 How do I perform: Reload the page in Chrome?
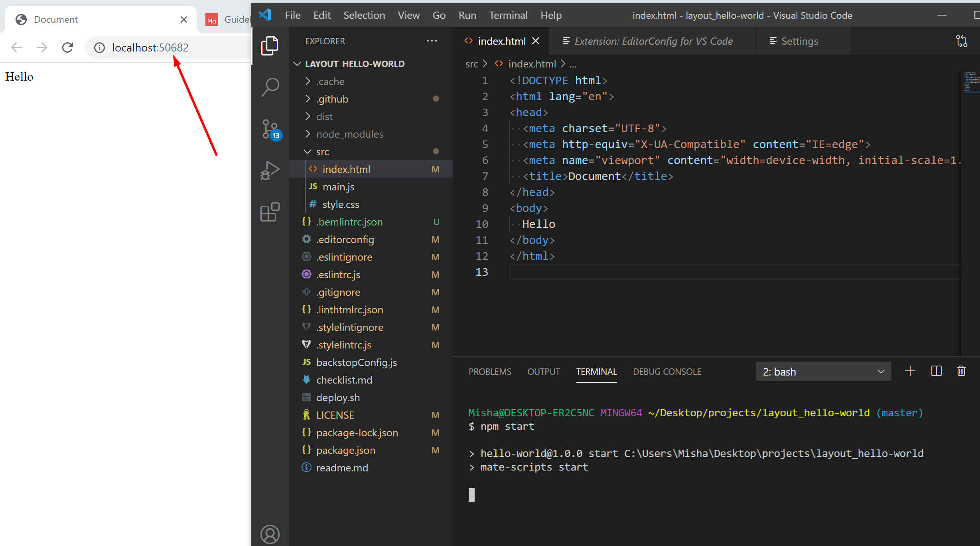[x=68, y=47]
